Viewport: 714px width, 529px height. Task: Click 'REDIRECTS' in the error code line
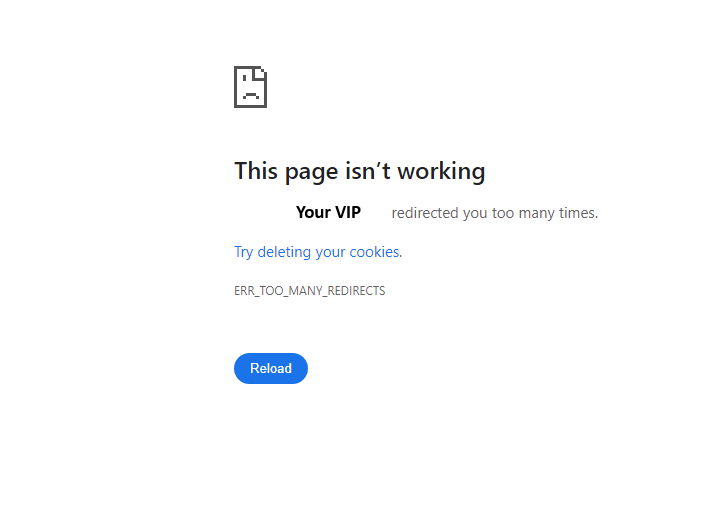coord(356,291)
